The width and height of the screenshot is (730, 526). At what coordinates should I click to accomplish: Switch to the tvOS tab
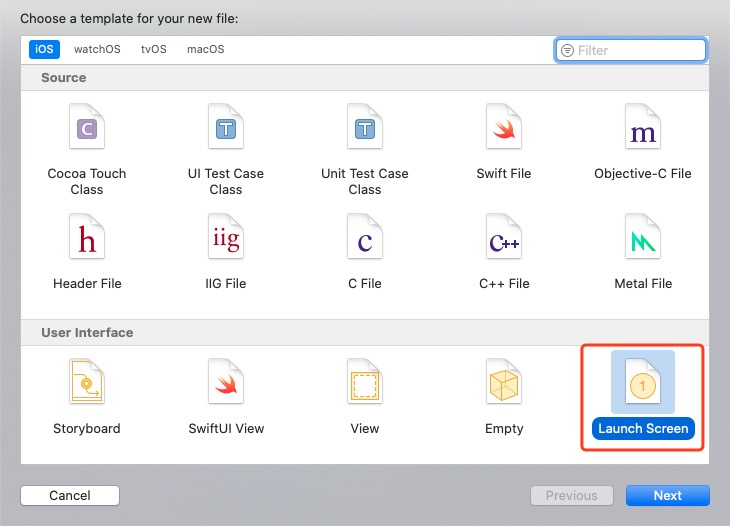click(154, 49)
